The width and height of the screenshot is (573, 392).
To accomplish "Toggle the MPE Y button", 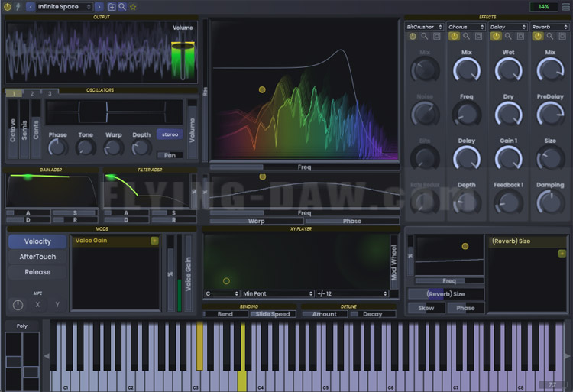I will coord(57,305).
